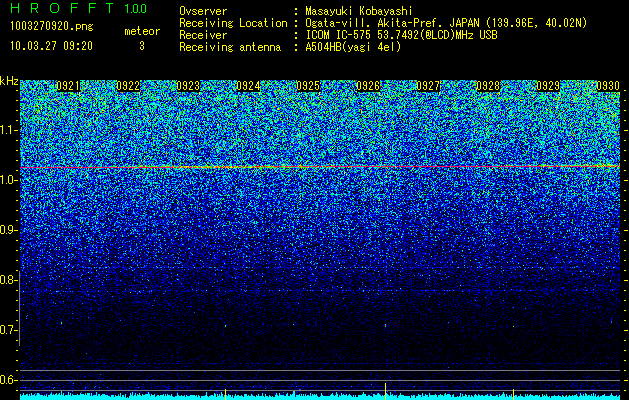
Task: Click the 0.6 frequency axis label
Action: pos(8,380)
